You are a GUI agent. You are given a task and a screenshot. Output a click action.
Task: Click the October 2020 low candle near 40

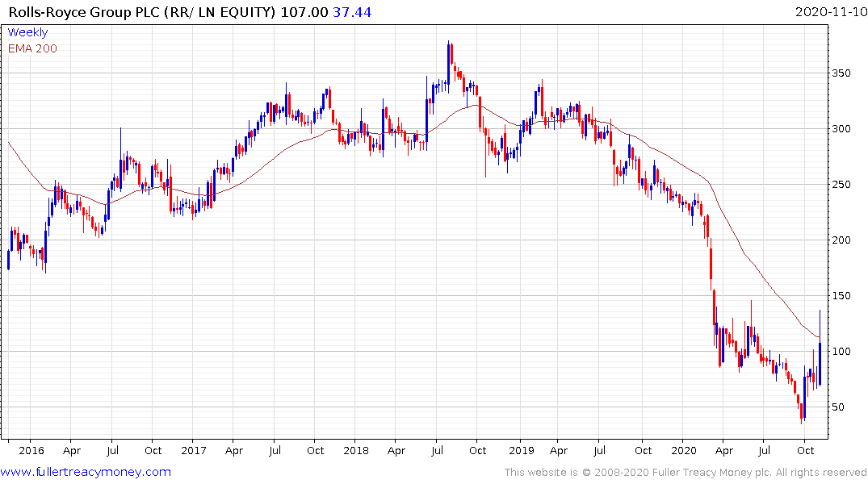(x=801, y=412)
